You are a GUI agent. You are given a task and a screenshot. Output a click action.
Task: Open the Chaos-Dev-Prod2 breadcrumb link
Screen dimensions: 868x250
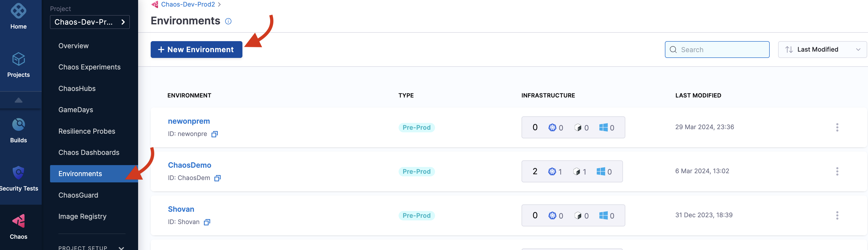click(188, 4)
